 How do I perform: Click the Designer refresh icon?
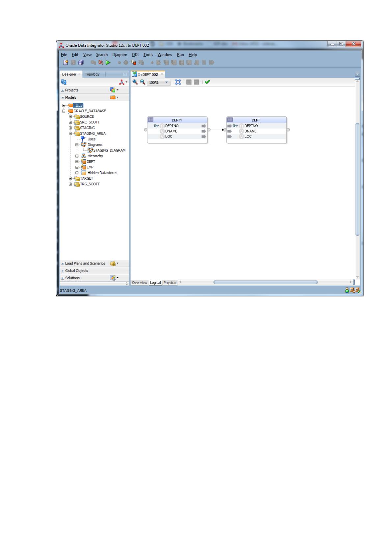point(64,82)
